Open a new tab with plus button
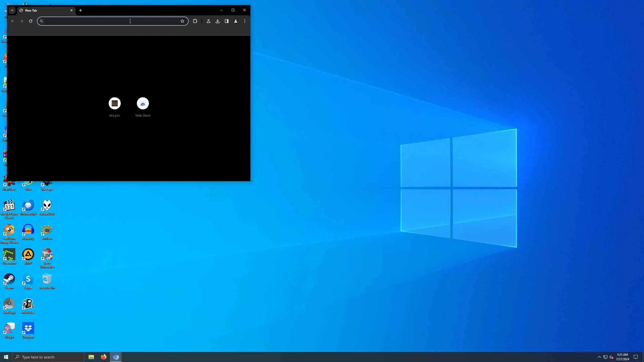 pos(80,10)
